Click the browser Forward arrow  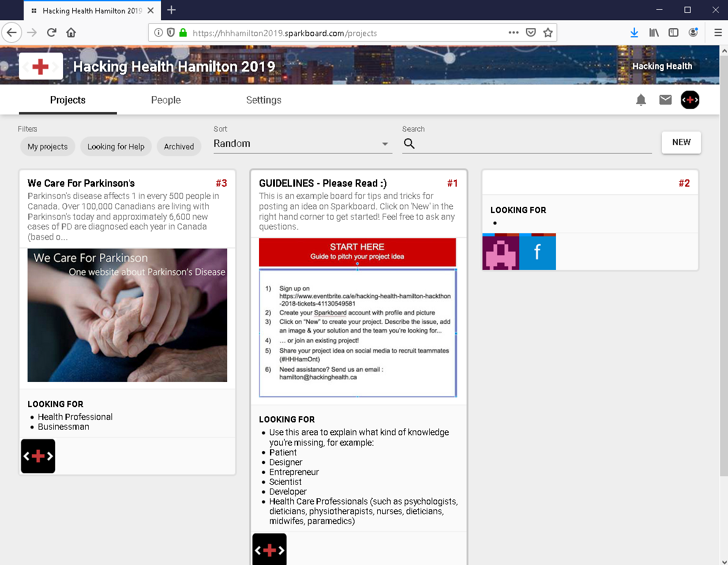click(x=32, y=32)
